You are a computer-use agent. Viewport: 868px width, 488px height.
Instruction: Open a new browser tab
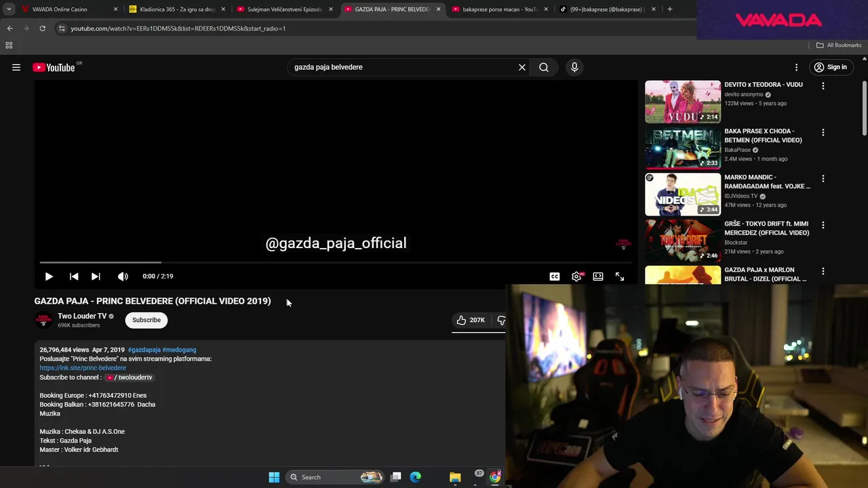(669, 9)
